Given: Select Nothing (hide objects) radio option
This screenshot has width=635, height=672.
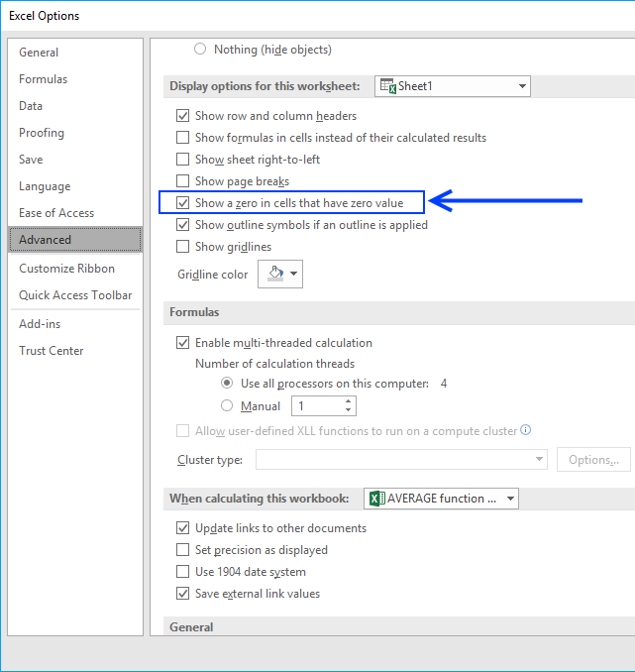Looking at the screenshot, I should pyautogui.click(x=201, y=50).
